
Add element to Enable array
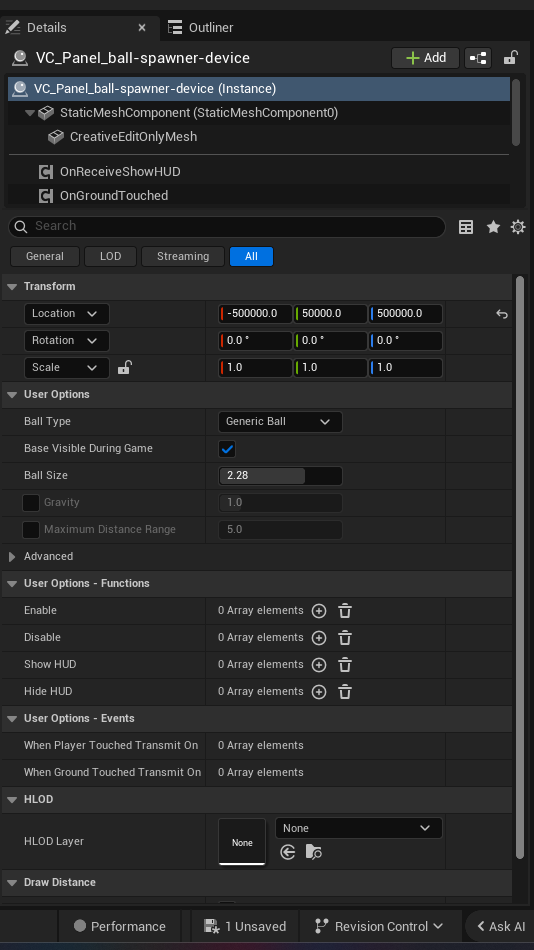(x=319, y=611)
